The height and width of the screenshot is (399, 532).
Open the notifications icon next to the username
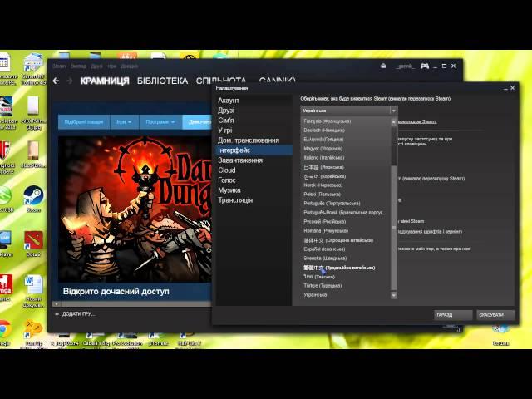(x=383, y=66)
